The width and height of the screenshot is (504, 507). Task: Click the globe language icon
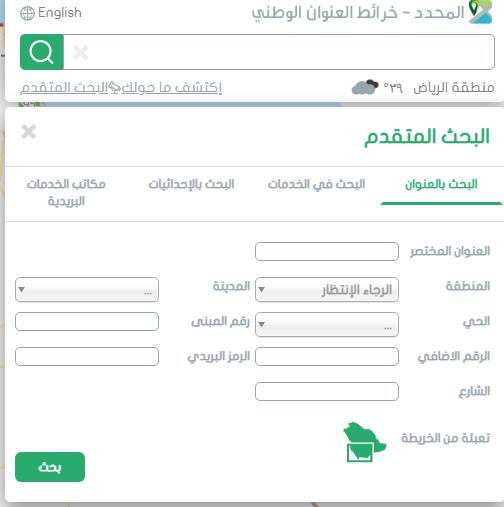tap(27, 14)
